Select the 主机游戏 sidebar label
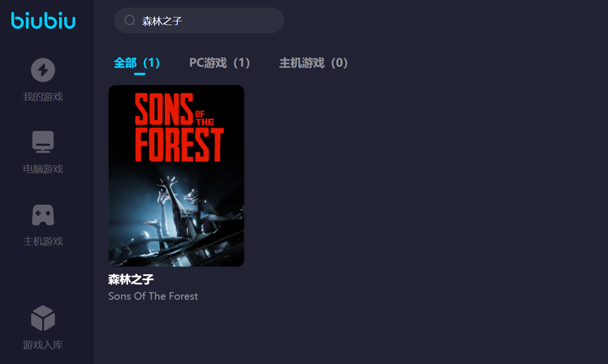This screenshot has height=364, width=608. point(43,242)
